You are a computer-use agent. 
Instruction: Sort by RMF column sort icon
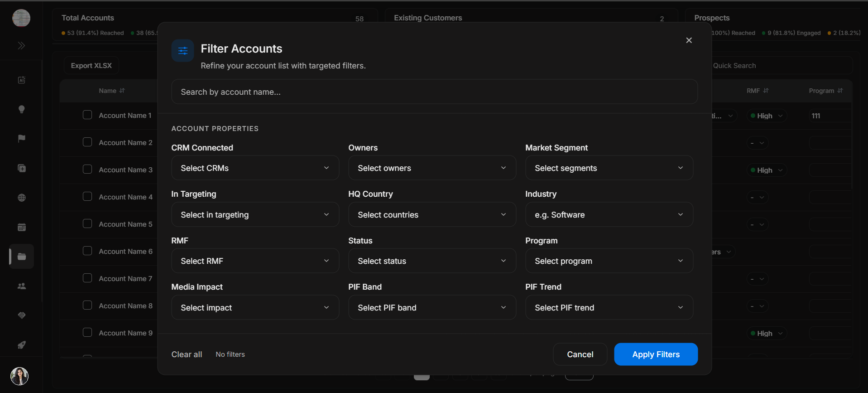[766, 91]
